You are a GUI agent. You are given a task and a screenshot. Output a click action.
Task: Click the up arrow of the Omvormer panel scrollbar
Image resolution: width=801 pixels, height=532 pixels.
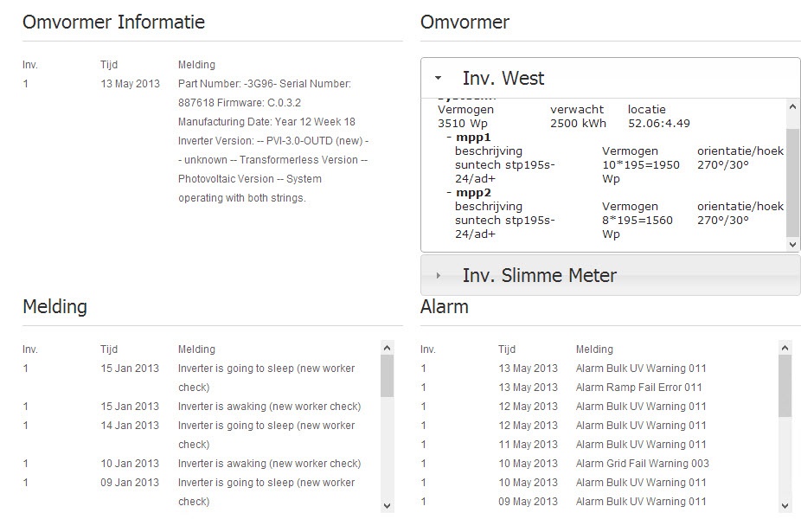coord(792,106)
